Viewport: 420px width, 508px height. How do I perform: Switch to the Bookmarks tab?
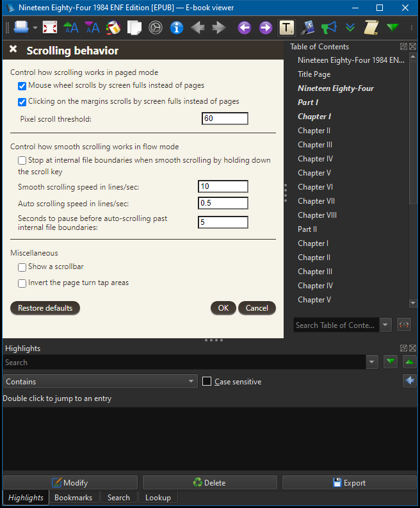pos(73,498)
